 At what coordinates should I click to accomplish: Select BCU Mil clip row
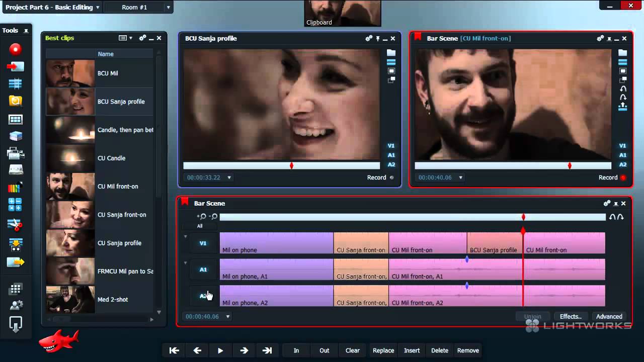100,73
